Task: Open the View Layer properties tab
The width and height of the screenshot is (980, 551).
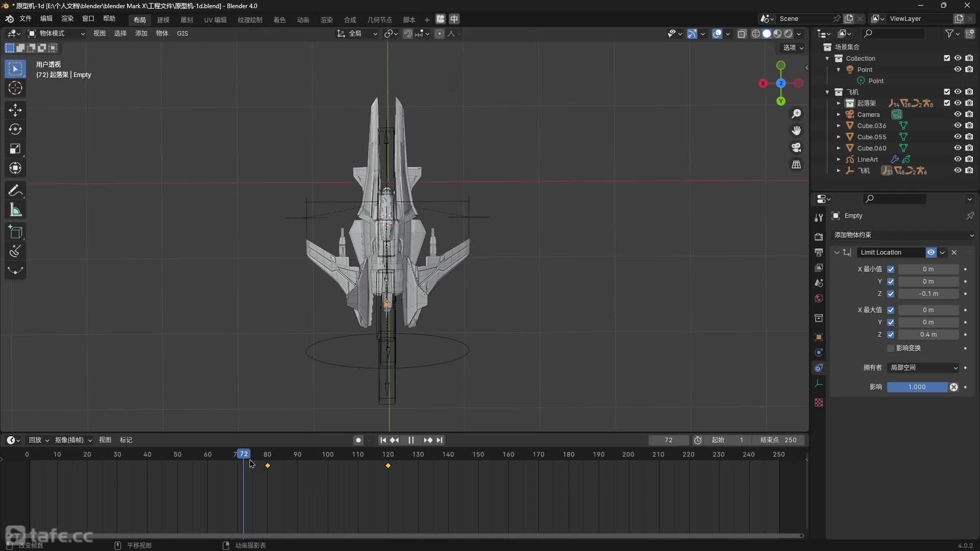Action: coord(819,268)
